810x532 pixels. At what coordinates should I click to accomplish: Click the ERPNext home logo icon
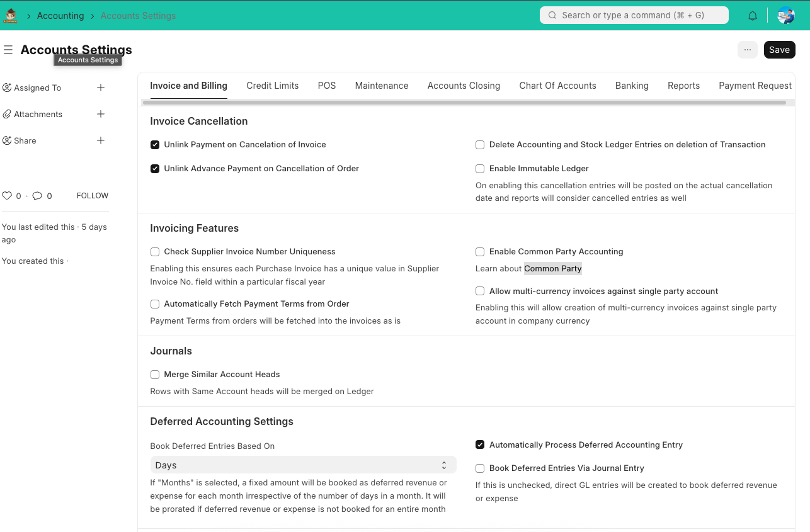11,16
